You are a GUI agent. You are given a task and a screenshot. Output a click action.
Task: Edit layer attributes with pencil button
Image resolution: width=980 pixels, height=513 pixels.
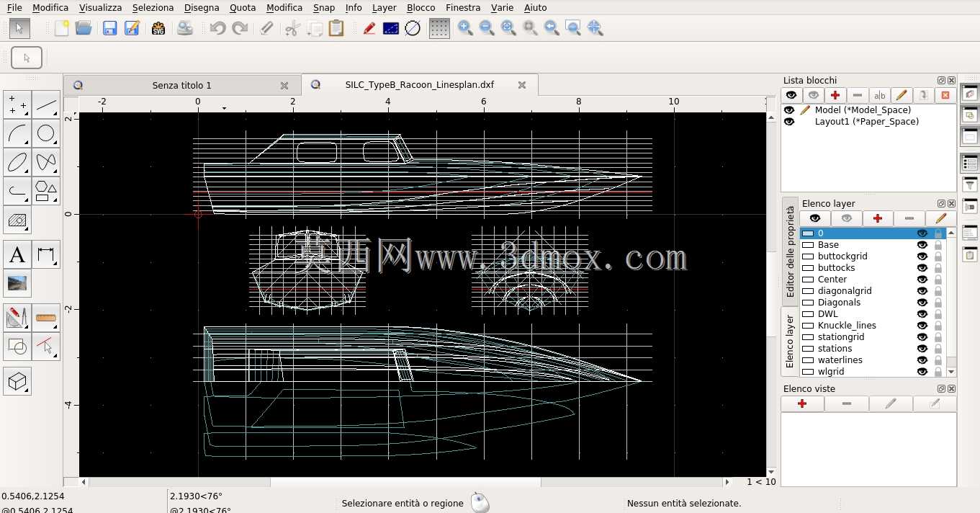(x=940, y=218)
